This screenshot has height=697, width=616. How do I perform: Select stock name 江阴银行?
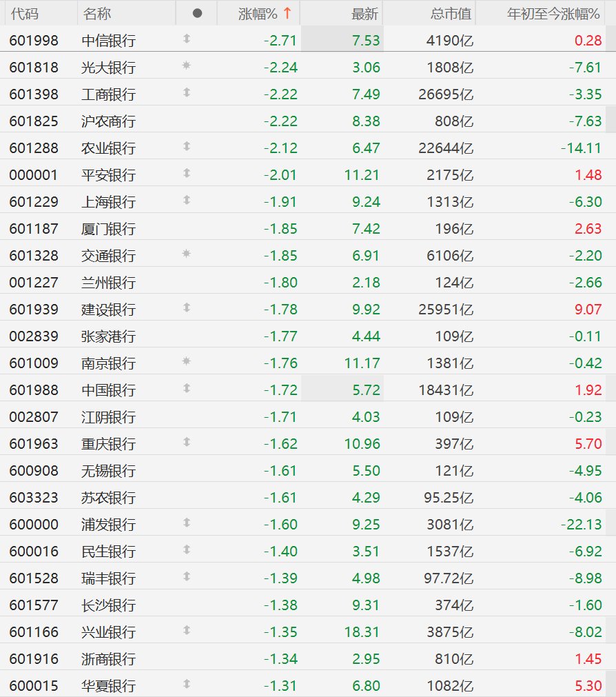108,417
